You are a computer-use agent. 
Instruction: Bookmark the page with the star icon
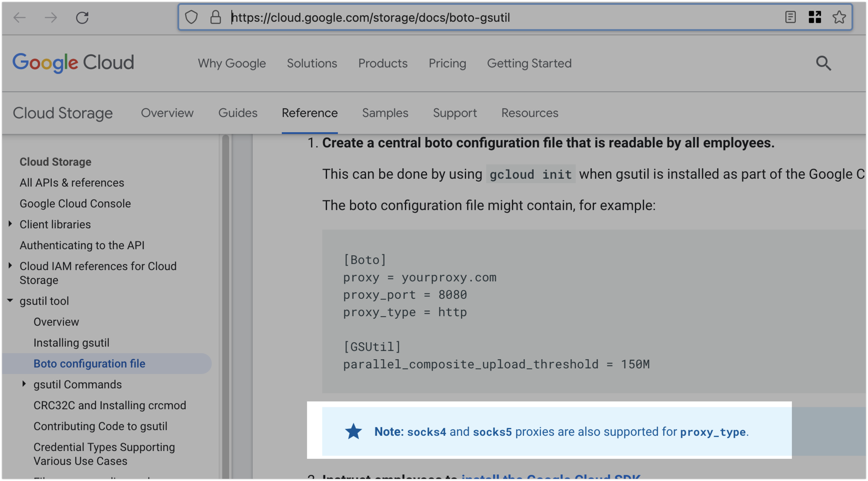click(x=839, y=17)
